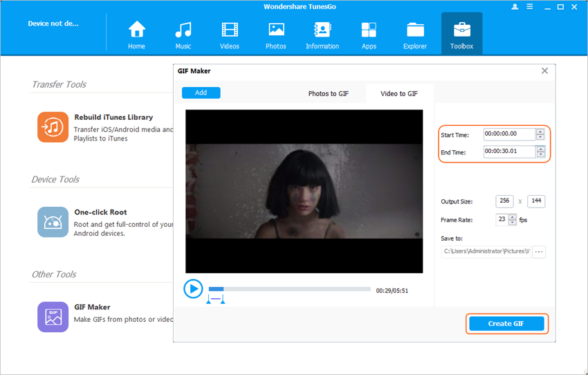The width and height of the screenshot is (588, 375).
Task: Open the Information contacts icon
Action: tap(322, 30)
